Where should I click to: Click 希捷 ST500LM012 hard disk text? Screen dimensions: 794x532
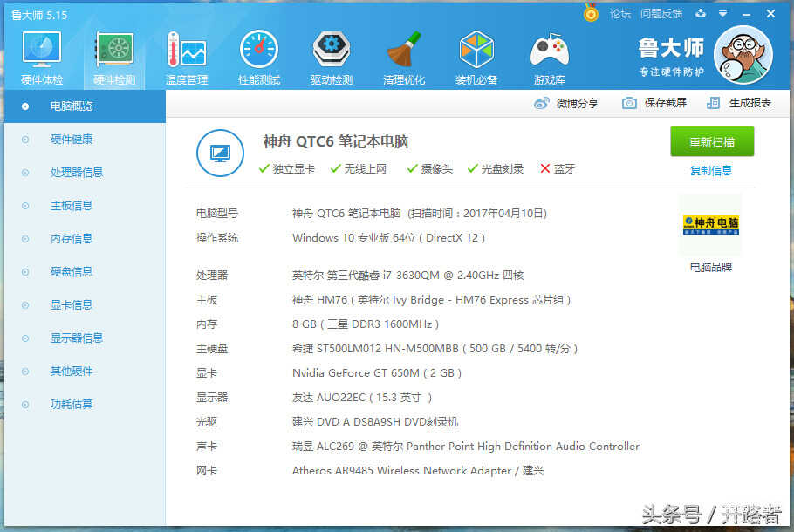(x=435, y=349)
